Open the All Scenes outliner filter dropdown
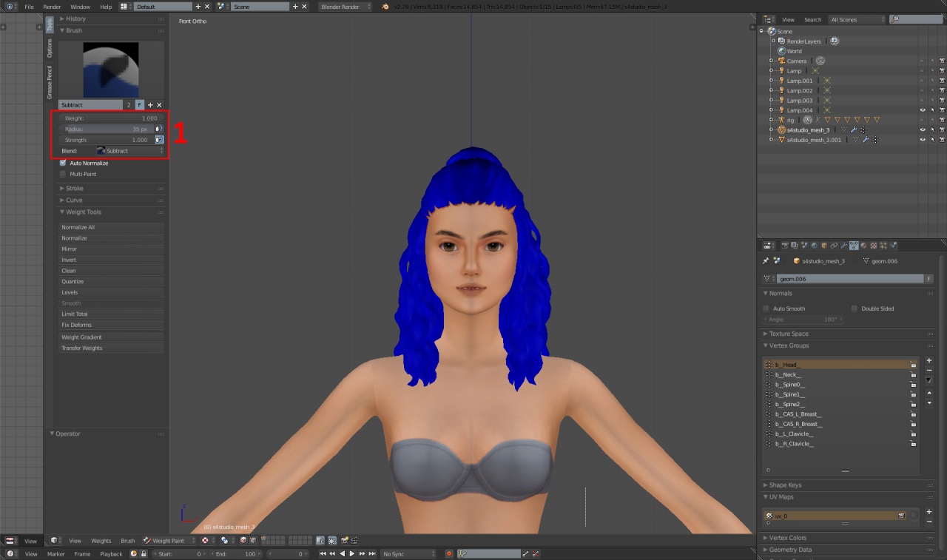Image resolution: width=947 pixels, height=560 pixels. point(857,19)
